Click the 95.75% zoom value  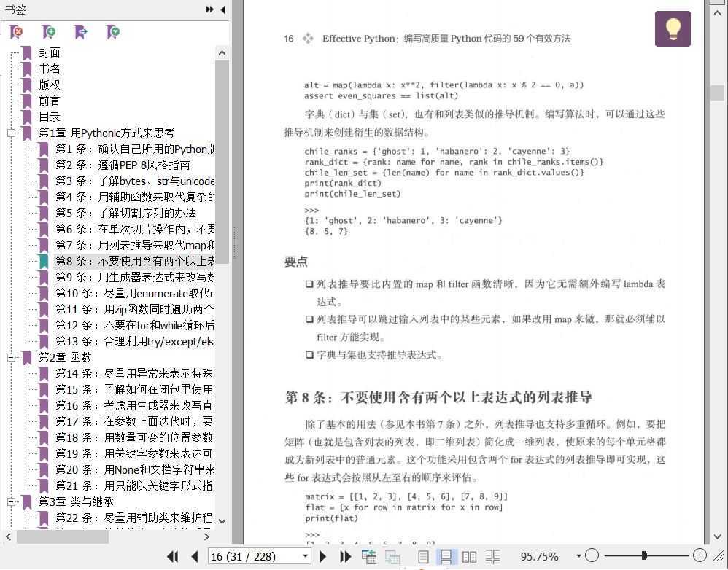coord(540,556)
